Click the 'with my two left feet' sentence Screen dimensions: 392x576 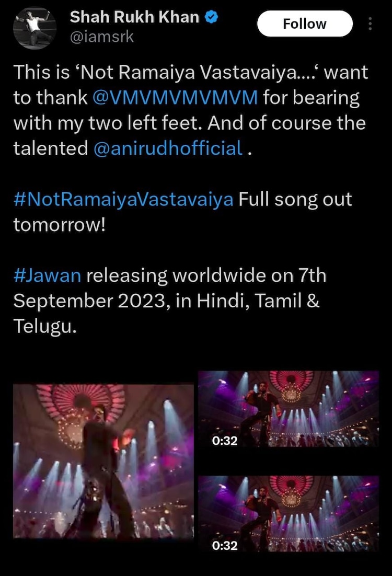click(108, 123)
